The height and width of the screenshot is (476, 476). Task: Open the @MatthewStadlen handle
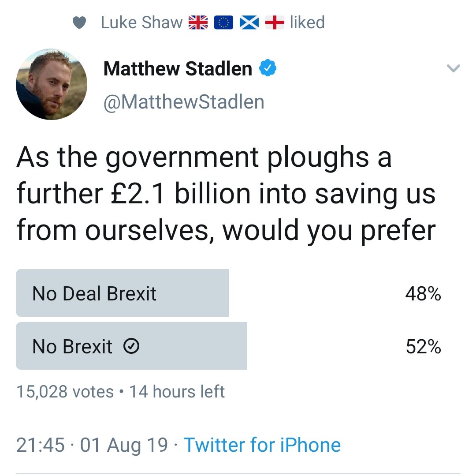(184, 102)
